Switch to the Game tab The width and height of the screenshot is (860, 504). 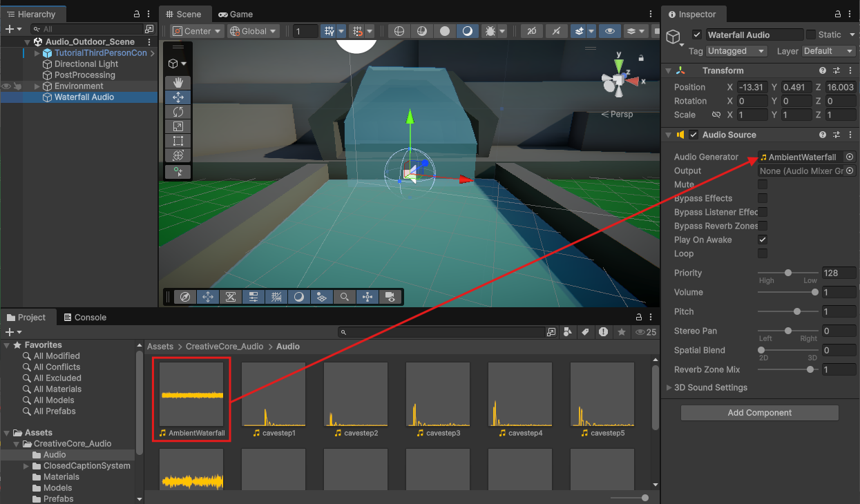(235, 14)
